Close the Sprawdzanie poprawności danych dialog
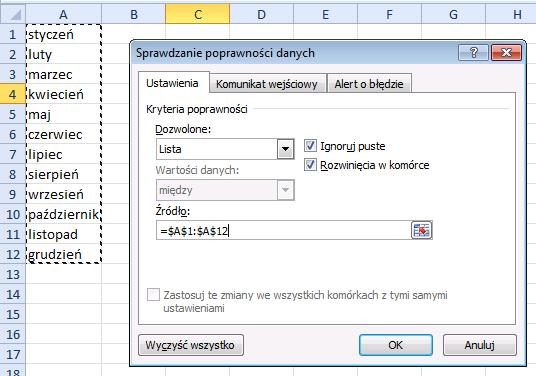This screenshot has width=536, height=376. (x=506, y=53)
